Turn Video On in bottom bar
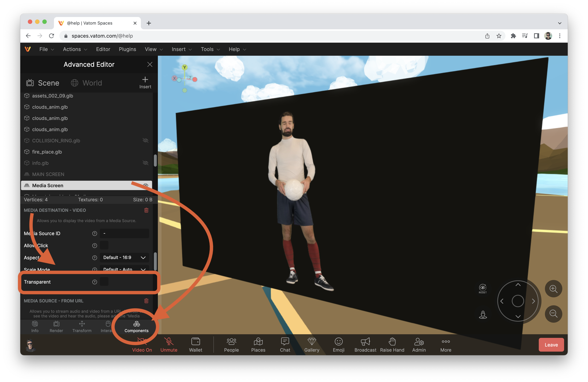 point(142,345)
